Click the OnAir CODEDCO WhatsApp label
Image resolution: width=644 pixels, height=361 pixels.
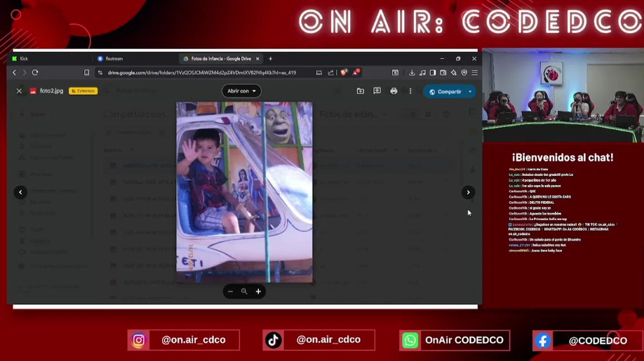pyautogui.click(x=464, y=340)
